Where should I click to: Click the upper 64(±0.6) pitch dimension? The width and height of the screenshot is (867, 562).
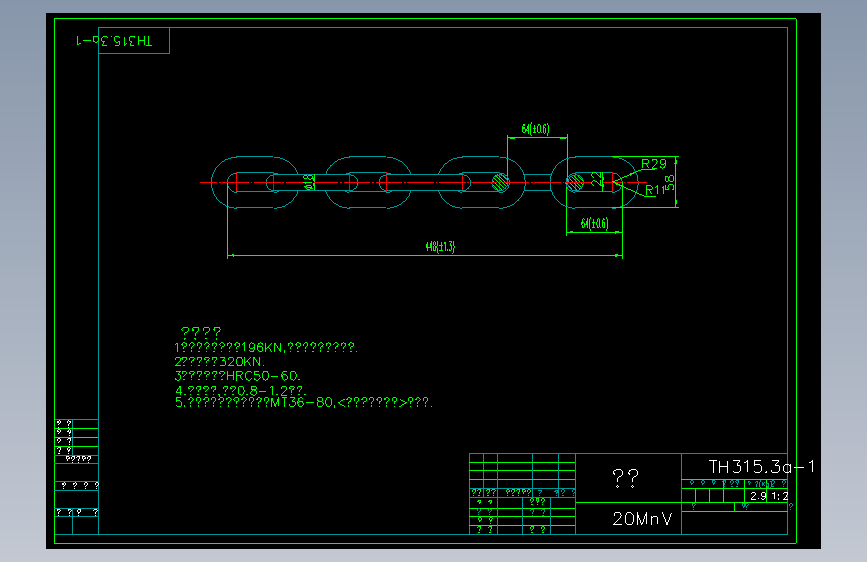(x=535, y=129)
